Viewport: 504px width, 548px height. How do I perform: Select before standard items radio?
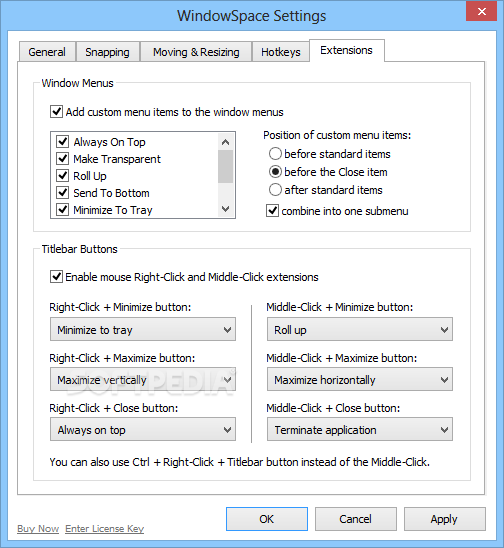(x=275, y=154)
